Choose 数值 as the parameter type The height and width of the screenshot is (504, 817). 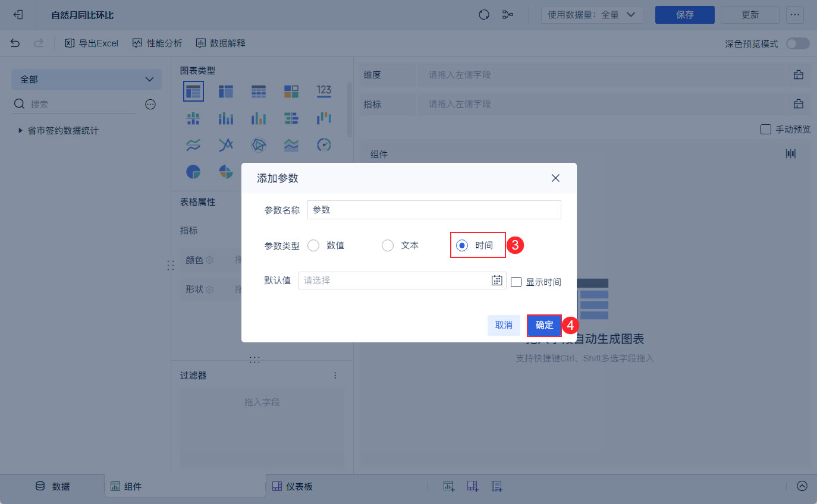click(313, 245)
